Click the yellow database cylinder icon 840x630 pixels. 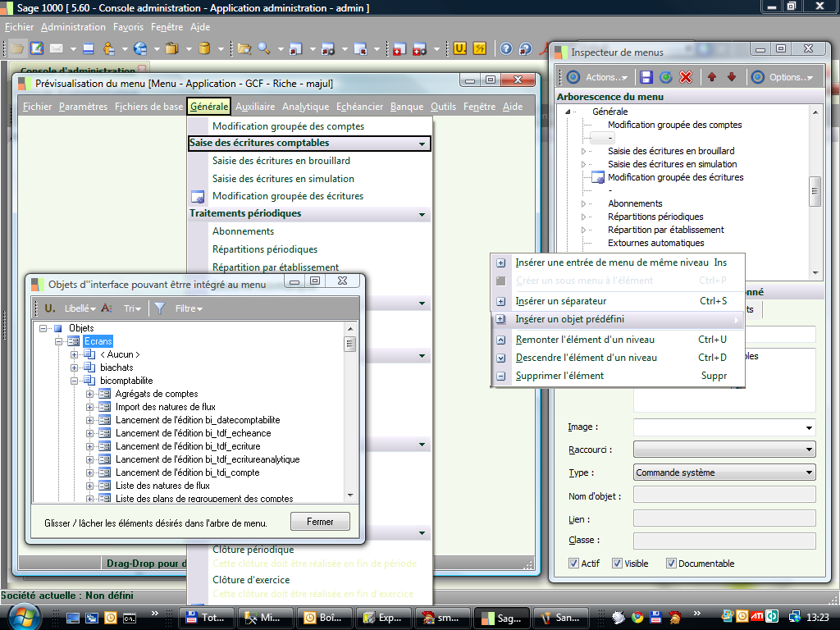coord(204,48)
